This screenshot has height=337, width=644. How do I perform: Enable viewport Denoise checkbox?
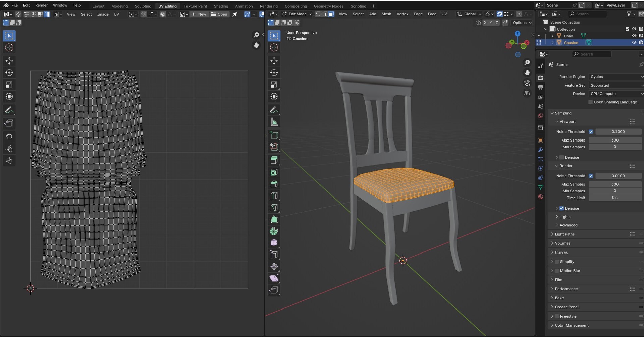[561, 157]
